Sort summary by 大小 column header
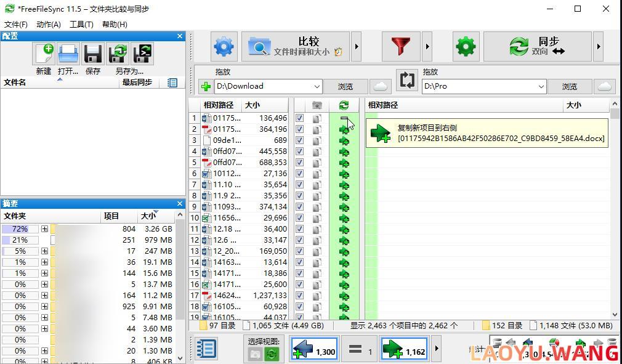 tap(156, 216)
